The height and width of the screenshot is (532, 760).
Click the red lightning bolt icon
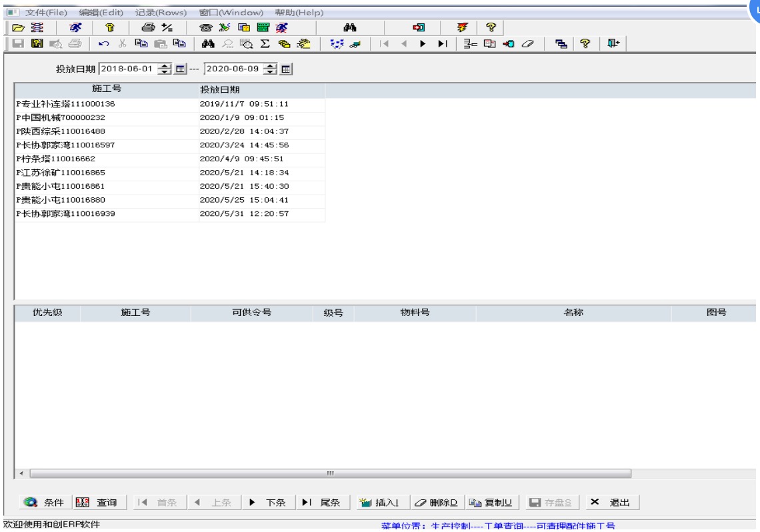pyautogui.click(x=463, y=27)
